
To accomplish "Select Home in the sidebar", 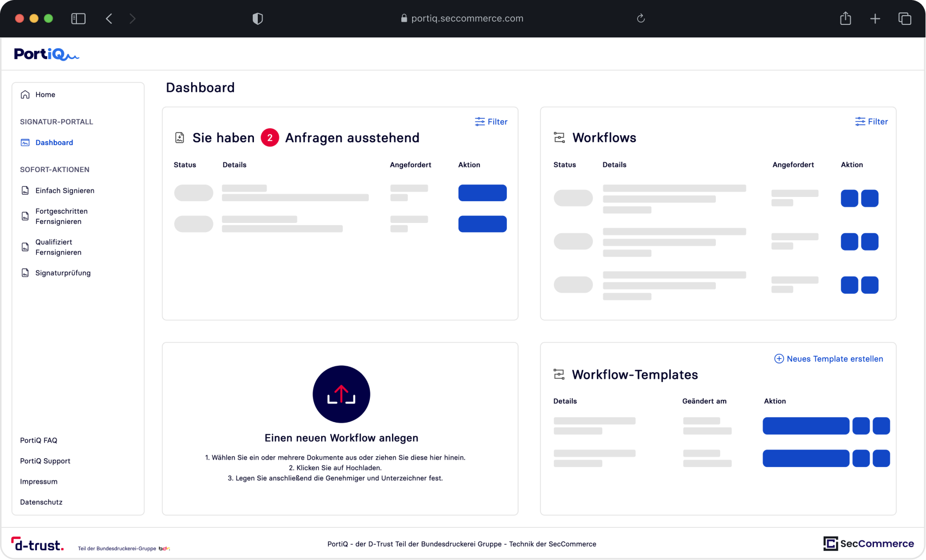I will pyautogui.click(x=45, y=95).
